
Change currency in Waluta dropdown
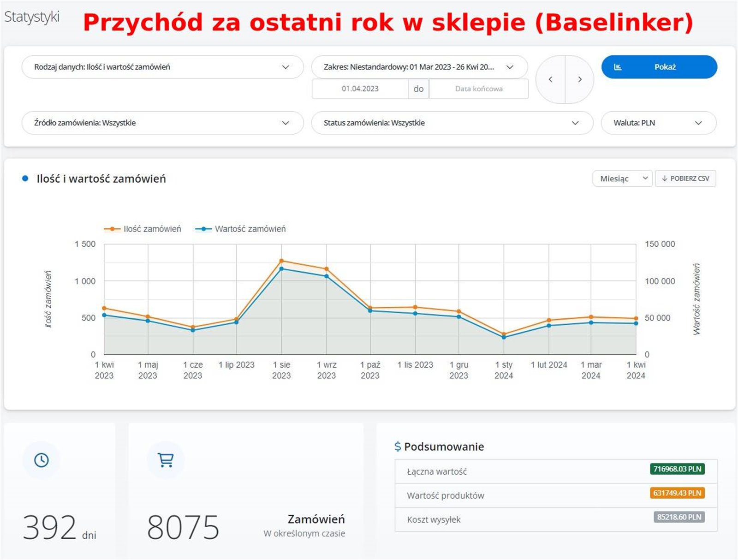pos(658,123)
